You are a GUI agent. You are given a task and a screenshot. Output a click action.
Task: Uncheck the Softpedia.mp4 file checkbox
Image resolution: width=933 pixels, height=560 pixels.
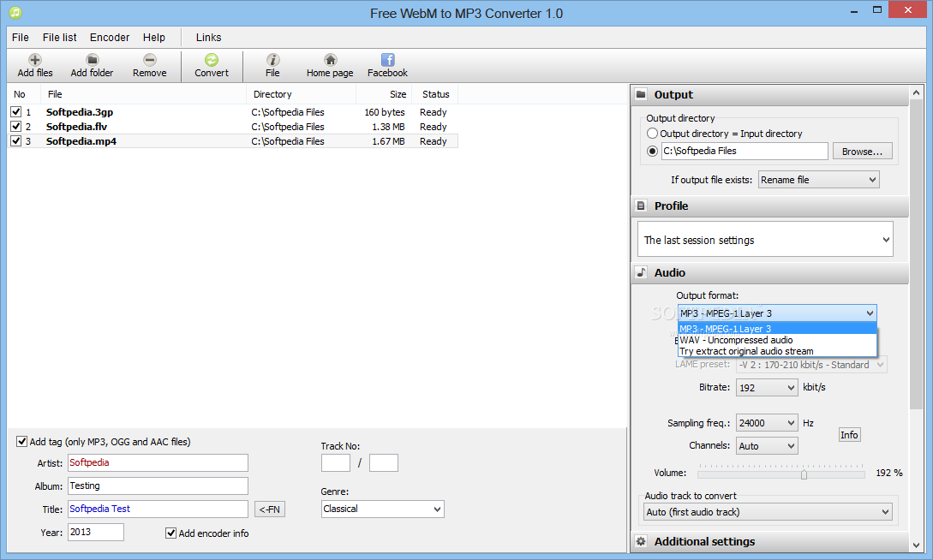pyautogui.click(x=16, y=141)
